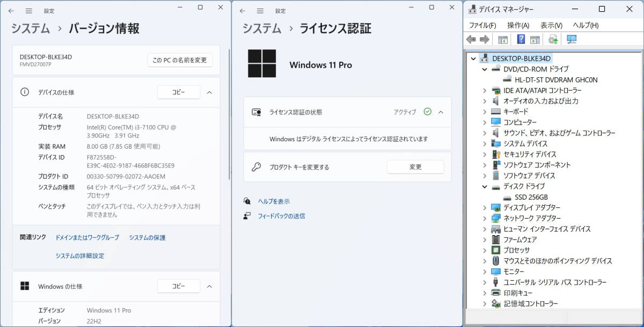This screenshot has width=644, height=327.
Task: Click the Windows 11 Pro logo
Action: 262,64
